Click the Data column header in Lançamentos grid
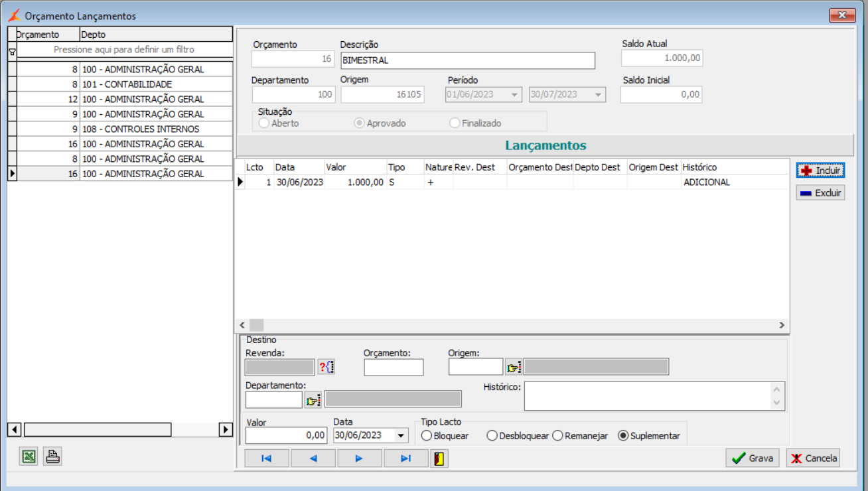The image size is (868, 491). click(x=299, y=167)
